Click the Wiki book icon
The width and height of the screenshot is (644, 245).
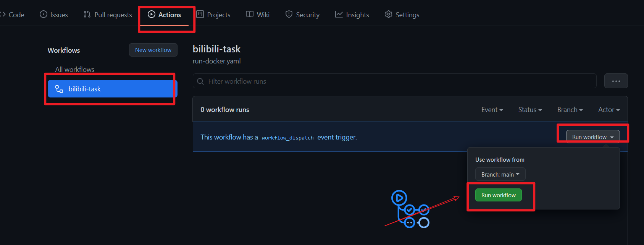pyautogui.click(x=250, y=15)
